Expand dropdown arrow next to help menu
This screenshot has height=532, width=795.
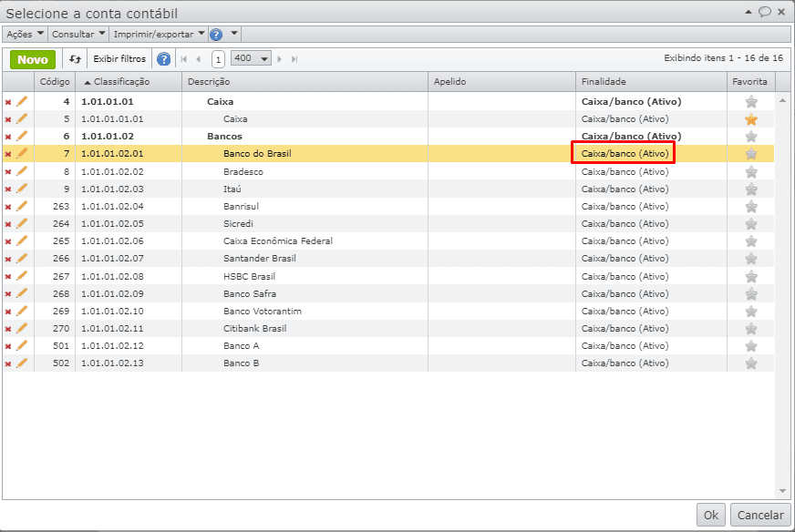click(x=234, y=34)
